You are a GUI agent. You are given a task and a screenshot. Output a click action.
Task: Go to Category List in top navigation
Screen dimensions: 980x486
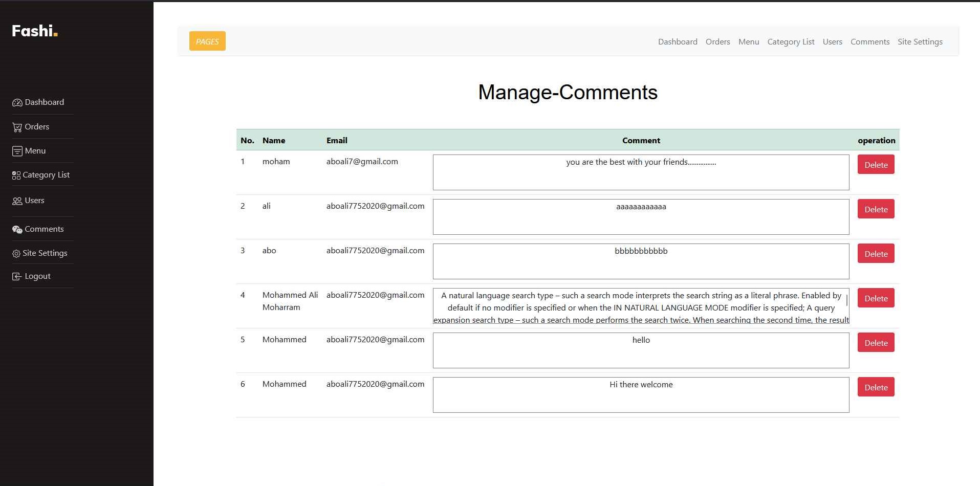(x=791, y=42)
